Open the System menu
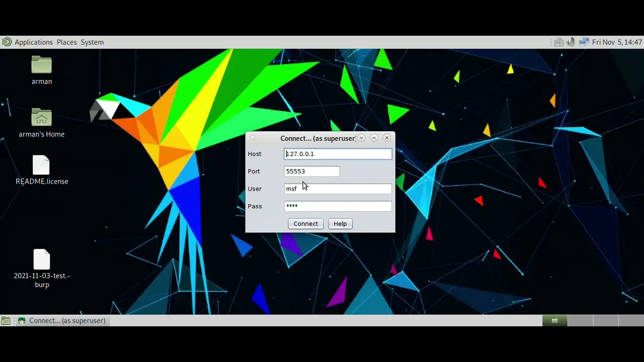Image resolution: width=644 pixels, height=362 pixels. [x=92, y=42]
